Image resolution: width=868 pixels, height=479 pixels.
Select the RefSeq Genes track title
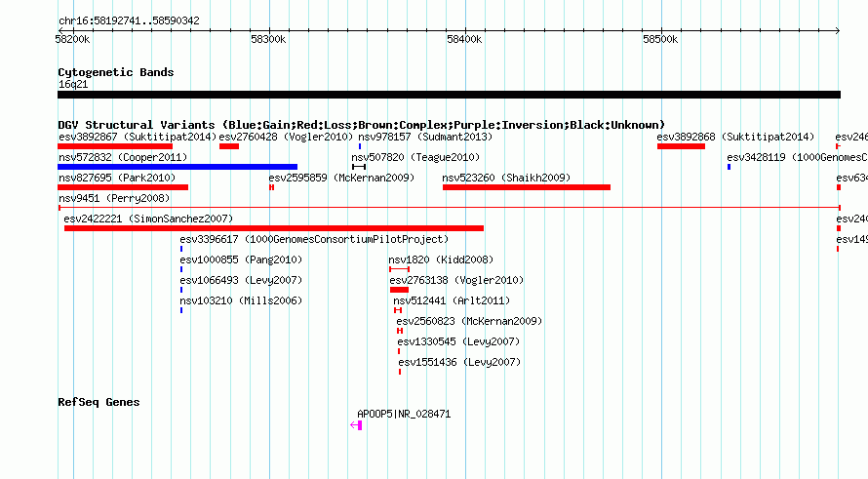(99, 402)
